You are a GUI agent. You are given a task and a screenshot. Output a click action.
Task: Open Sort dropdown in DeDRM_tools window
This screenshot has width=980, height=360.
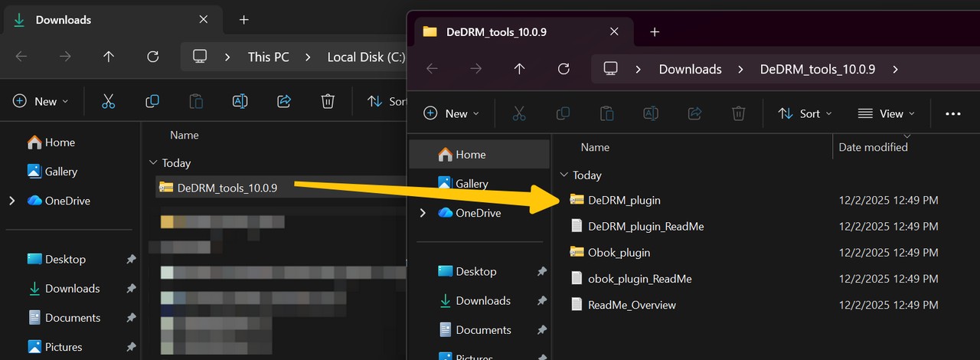[805, 113]
